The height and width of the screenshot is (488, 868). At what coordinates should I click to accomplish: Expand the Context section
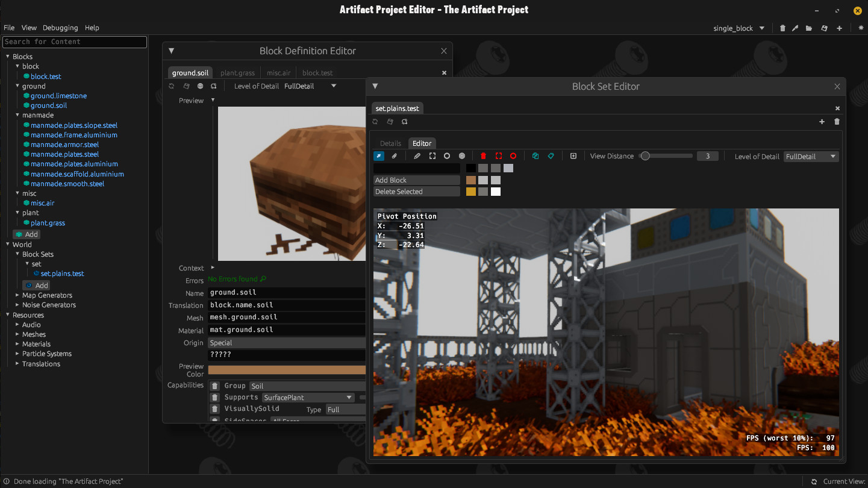point(213,268)
